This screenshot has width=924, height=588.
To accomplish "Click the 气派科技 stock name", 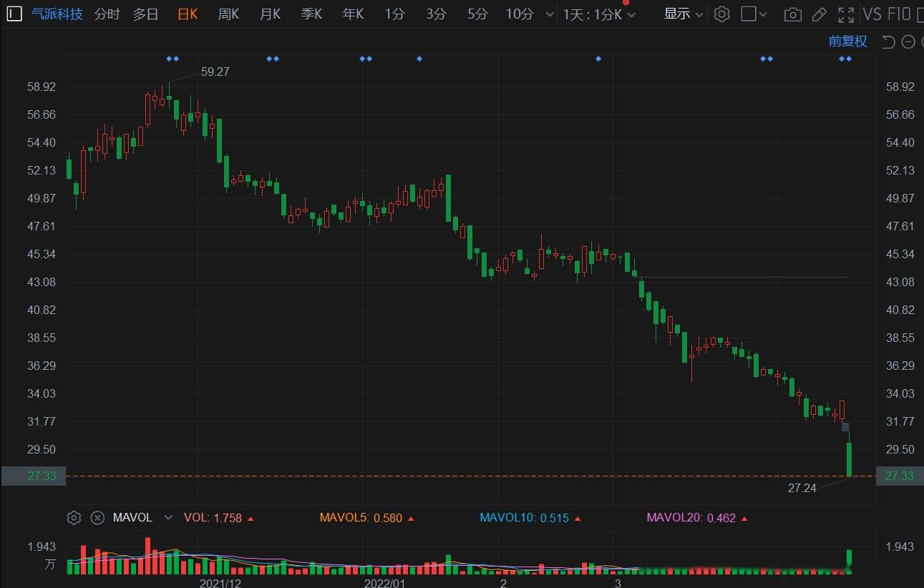I will 57,14.
